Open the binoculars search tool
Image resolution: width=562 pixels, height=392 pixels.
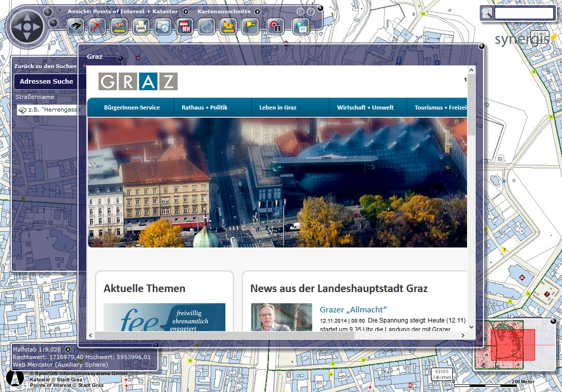[x=76, y=26]
